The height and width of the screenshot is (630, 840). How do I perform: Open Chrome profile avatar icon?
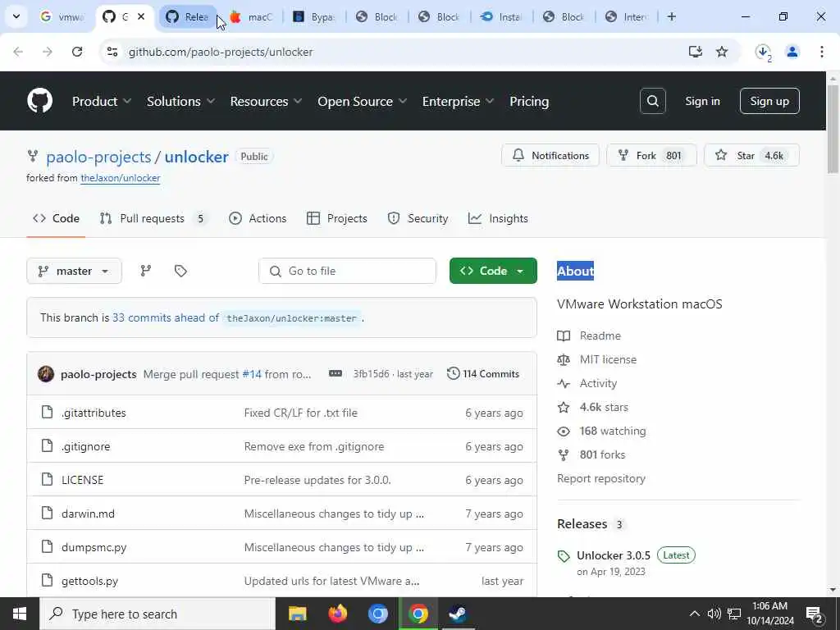[x=792, y=52]
